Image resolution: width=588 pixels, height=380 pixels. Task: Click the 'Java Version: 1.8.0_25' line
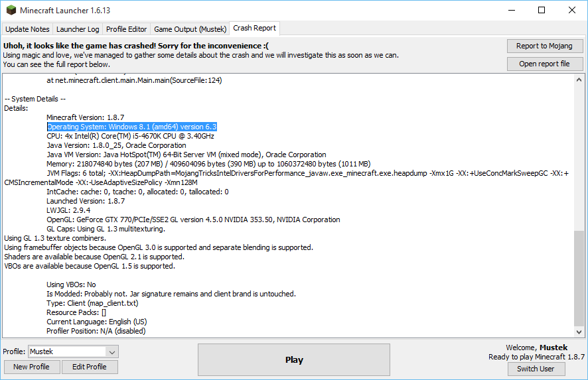pyautogui.click(x=116, y=145)
